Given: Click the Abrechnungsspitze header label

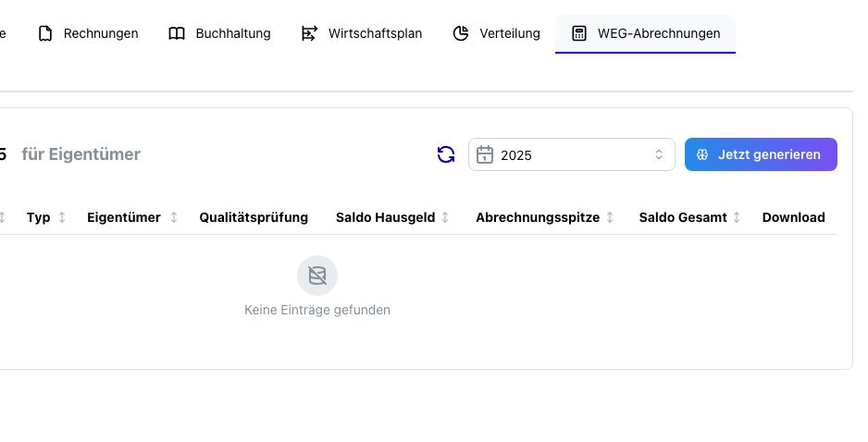Looking at the screenshot, I should (x=538, y=217).
